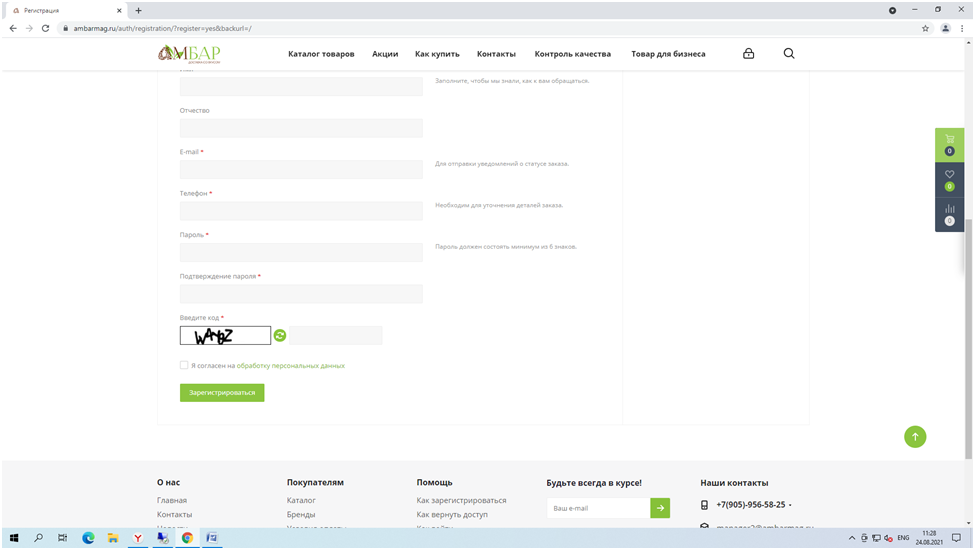Agree to personal data processing checkbox
Screen dimensions: 975x550
(184, 366)
